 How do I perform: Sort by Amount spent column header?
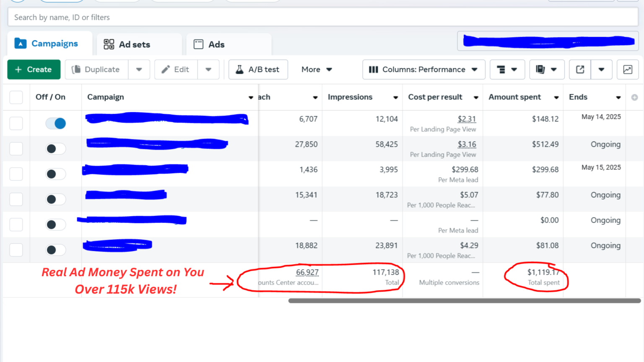[x=514, y=97]
